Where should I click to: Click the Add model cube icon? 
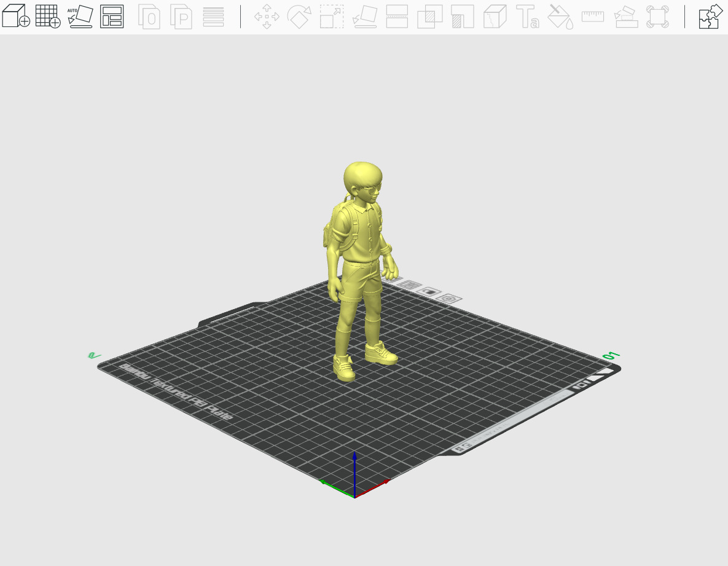point(16,16)
